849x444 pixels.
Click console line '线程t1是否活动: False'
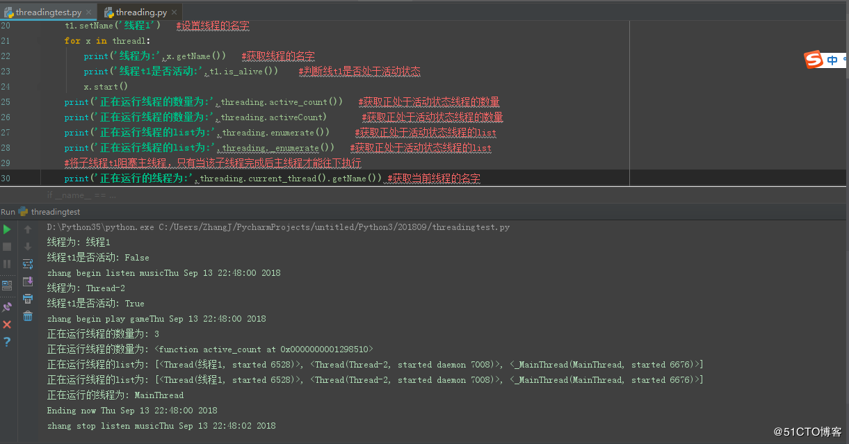click(98, 258)
